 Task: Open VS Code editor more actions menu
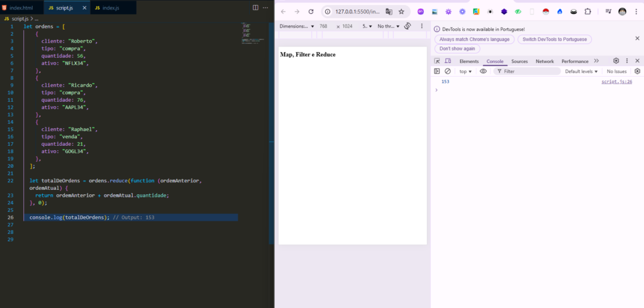pyautogui.click(x=266, y=8)
